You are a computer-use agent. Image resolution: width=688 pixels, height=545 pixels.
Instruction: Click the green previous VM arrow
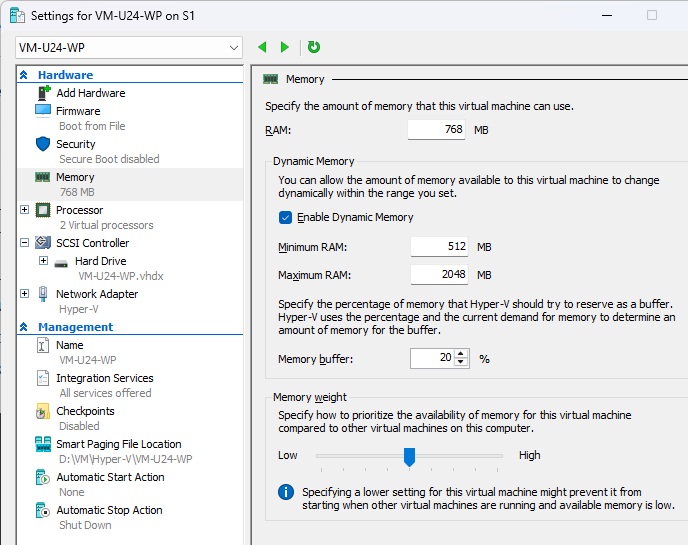(x=262, y=47)
